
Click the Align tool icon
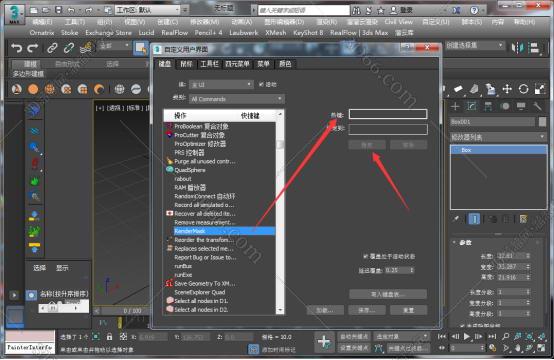(535, 48)
